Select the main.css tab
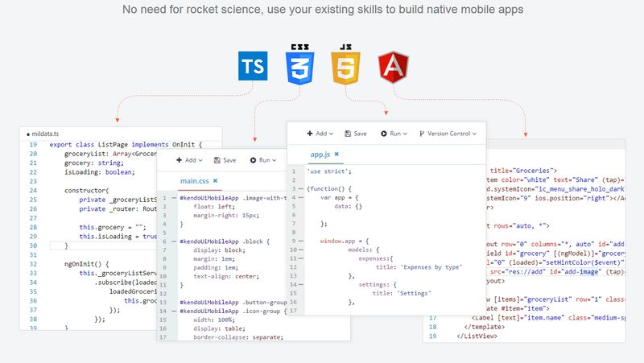Viewport: 644px width, 363px height. click(194, 181)
